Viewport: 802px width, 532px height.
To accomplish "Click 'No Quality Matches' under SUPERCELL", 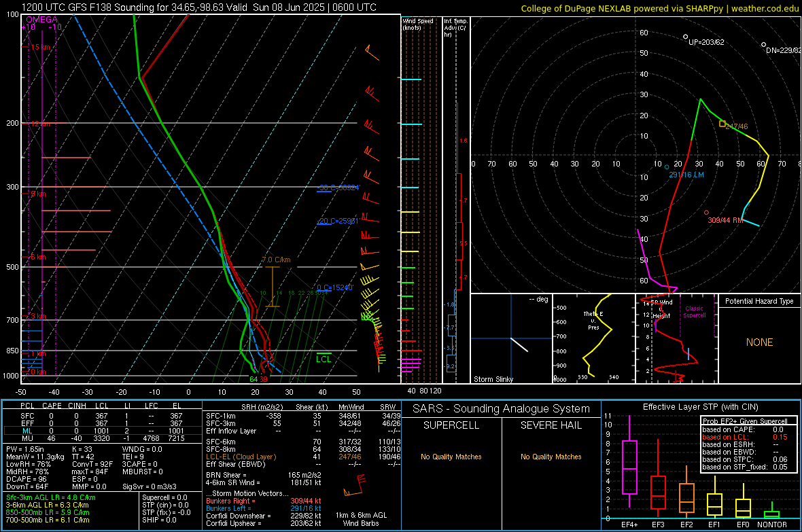I will pyautogui.click(x=451, y=457).
